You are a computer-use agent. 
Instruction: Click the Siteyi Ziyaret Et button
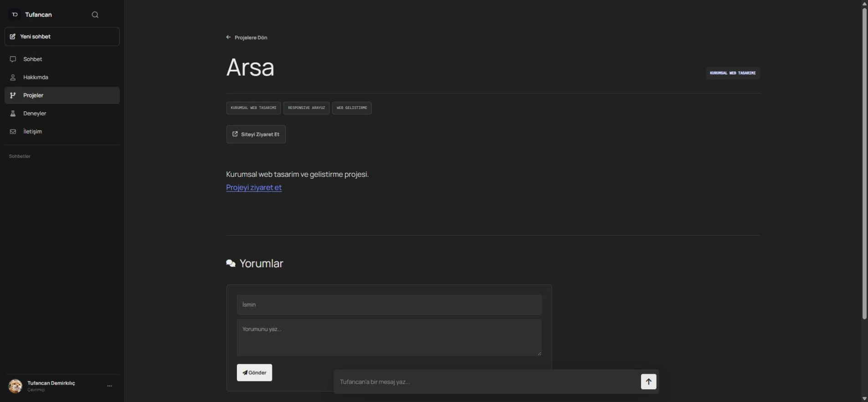point(256,134)
